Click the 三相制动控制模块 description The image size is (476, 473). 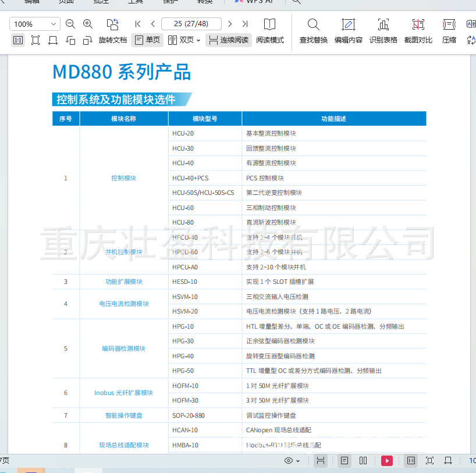coord(271,208)
